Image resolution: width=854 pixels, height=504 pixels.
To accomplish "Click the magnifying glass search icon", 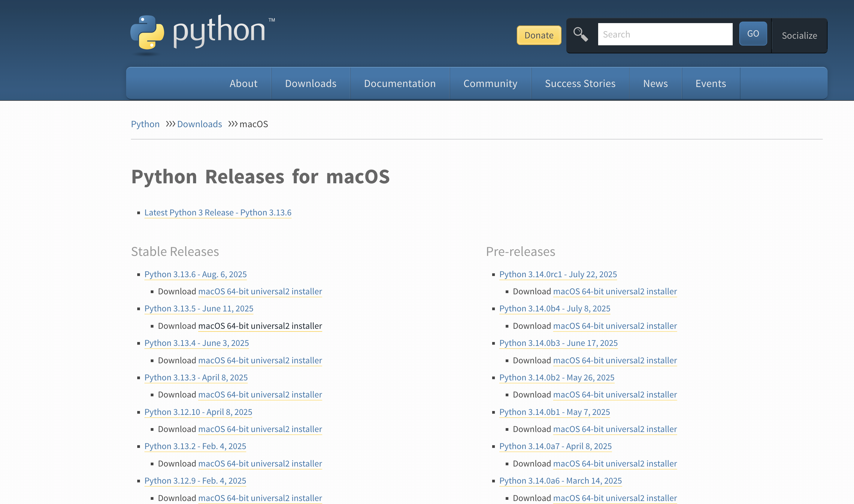I will 580,34.
